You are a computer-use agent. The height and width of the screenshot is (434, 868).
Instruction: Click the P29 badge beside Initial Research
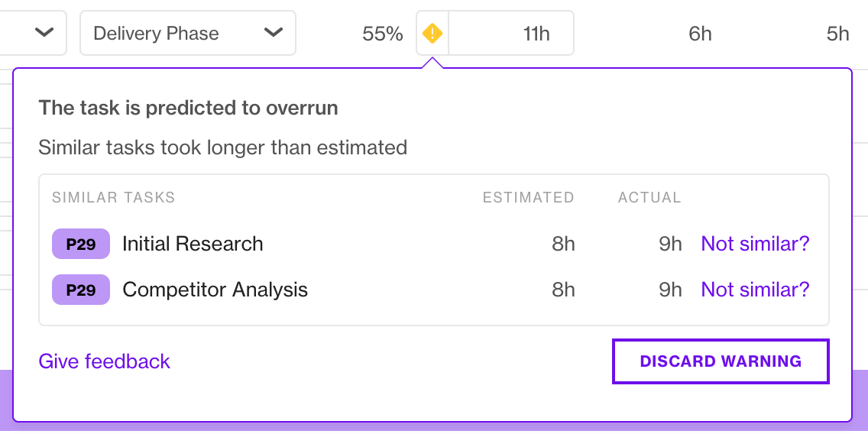[81, 244]
